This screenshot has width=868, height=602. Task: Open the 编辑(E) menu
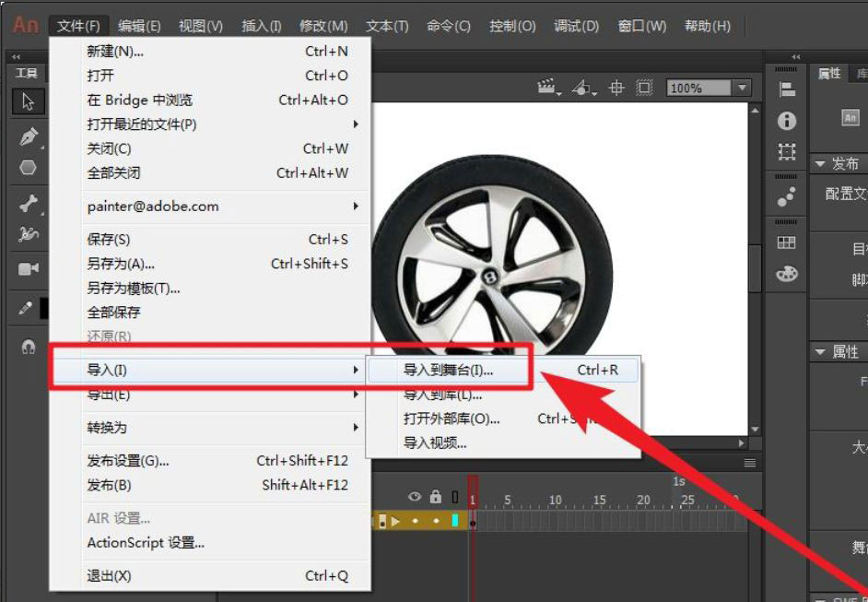(x=139, y=26)
